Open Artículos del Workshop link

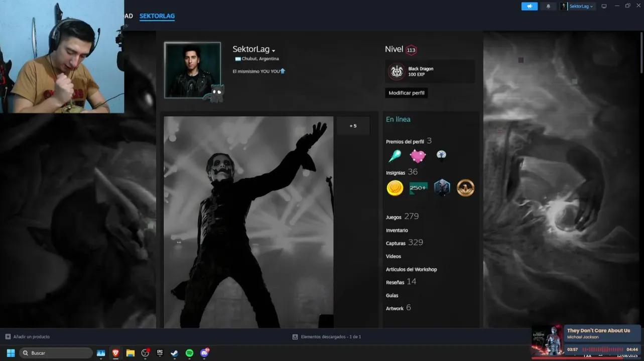pos(411,269)
